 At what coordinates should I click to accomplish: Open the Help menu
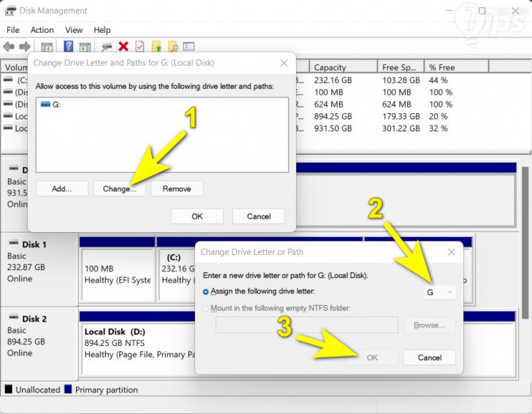[x=102, y=30]
